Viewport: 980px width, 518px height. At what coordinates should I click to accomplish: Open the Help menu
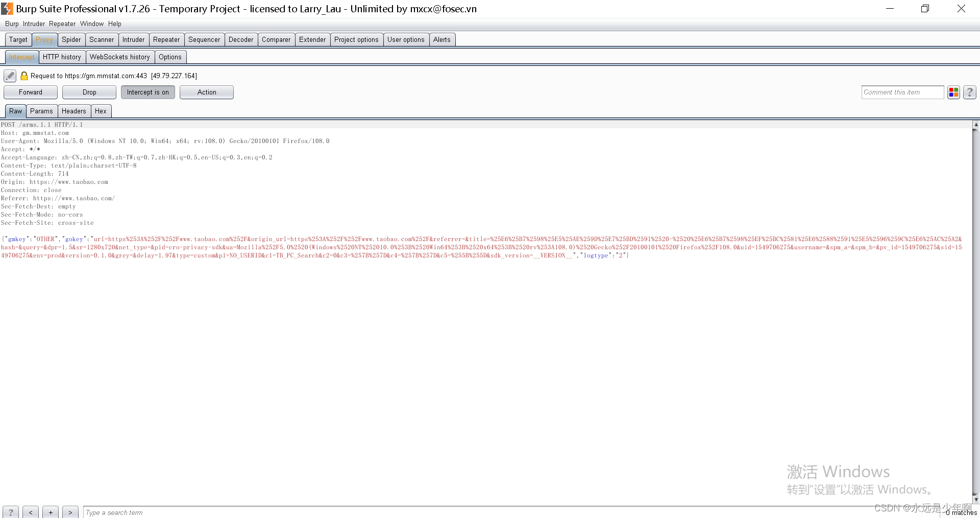click(x=115, y=24)
